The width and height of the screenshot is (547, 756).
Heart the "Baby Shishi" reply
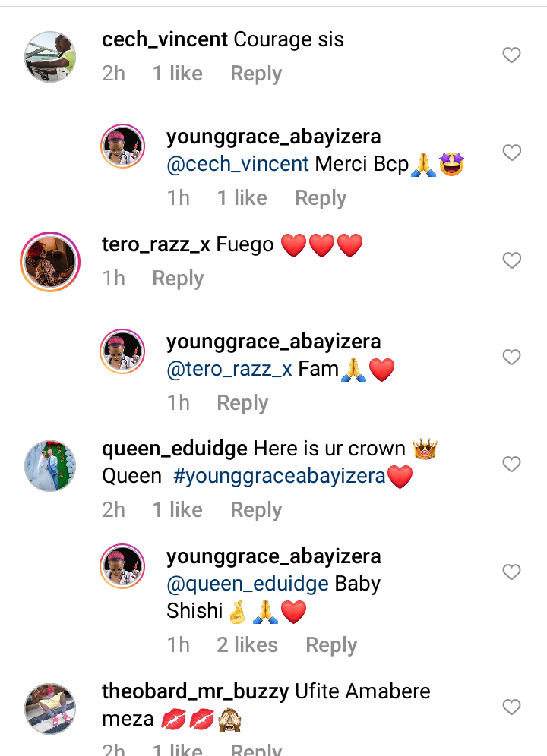pyautogui.click(x=512, y=572)
